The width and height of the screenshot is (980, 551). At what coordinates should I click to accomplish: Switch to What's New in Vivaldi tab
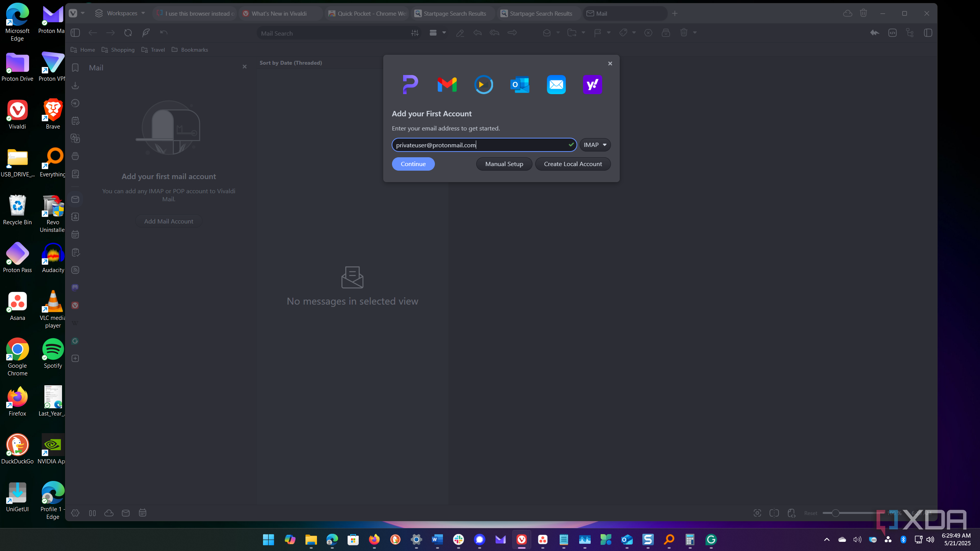pos(281,13)
